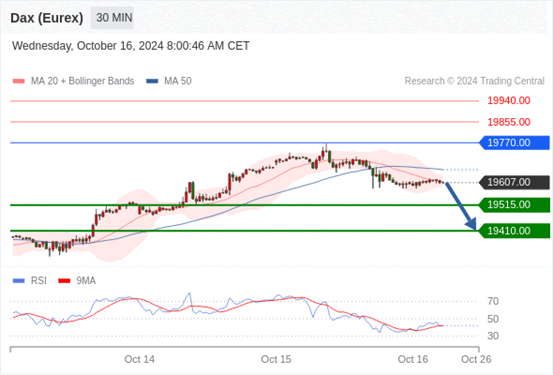Viewport: 553px width, 375px height.
Task: Toggle the RSI legend entry
Action: click(30, 281)
